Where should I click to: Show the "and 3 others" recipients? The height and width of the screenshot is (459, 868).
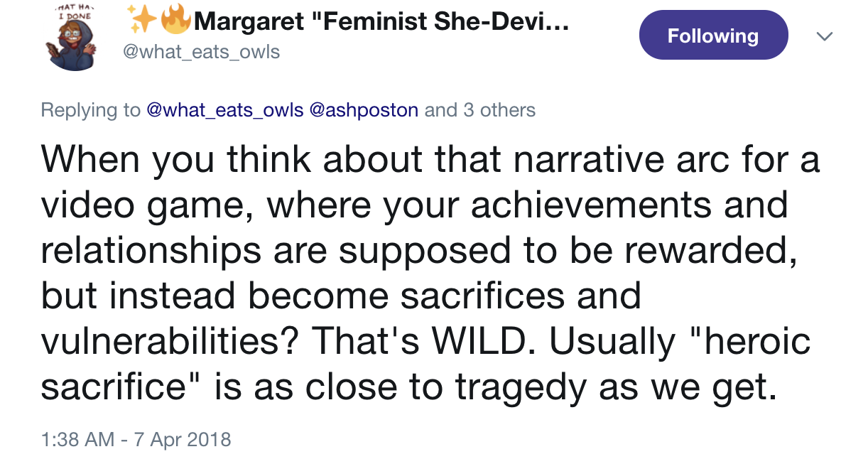pos(480,110)
